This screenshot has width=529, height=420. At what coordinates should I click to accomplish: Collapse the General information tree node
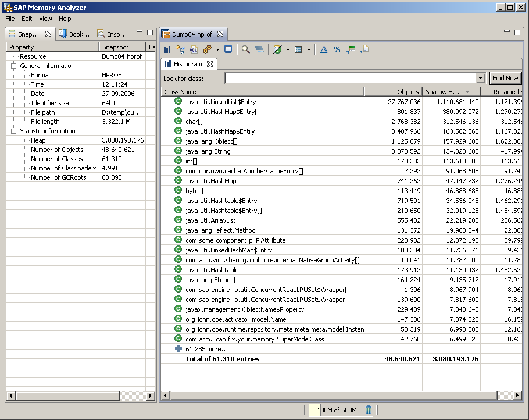click(13, 66)
